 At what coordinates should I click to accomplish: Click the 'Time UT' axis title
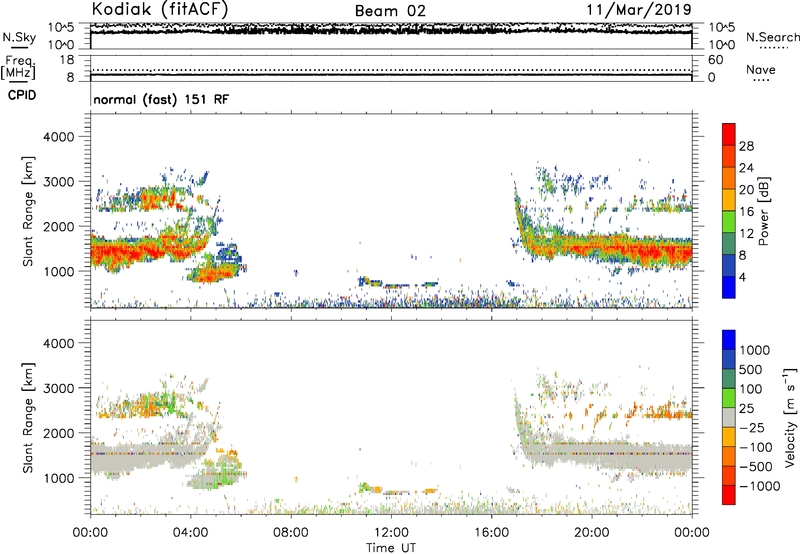tap(391, 548)
